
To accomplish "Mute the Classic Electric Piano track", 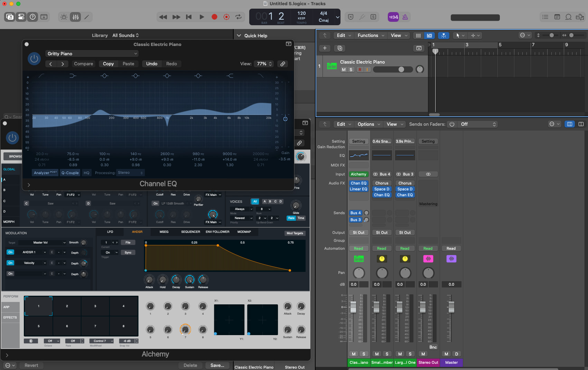I will tap(344, 69).
